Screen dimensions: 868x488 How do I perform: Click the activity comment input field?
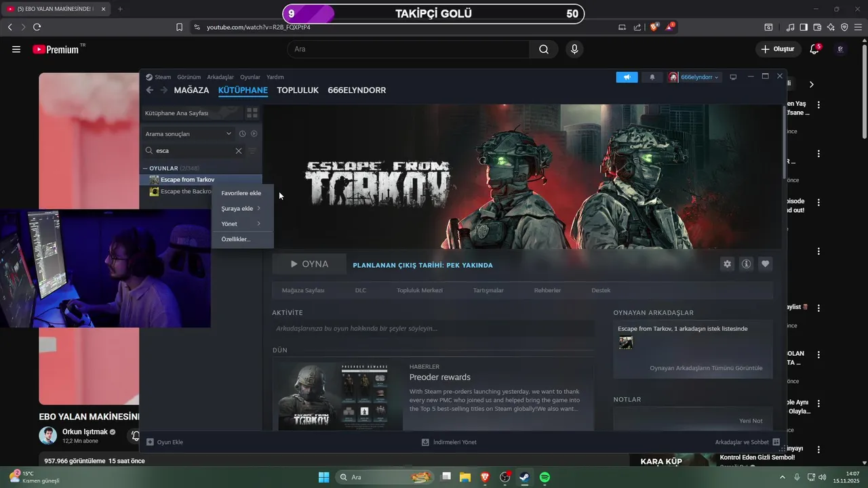point(433,328)
